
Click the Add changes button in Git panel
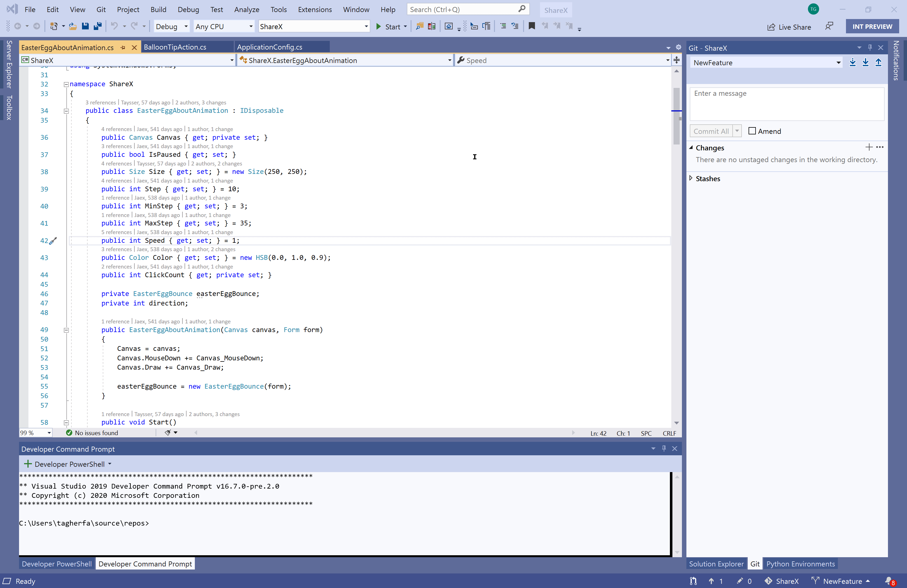pyautogui.click(x=869, y=147)
